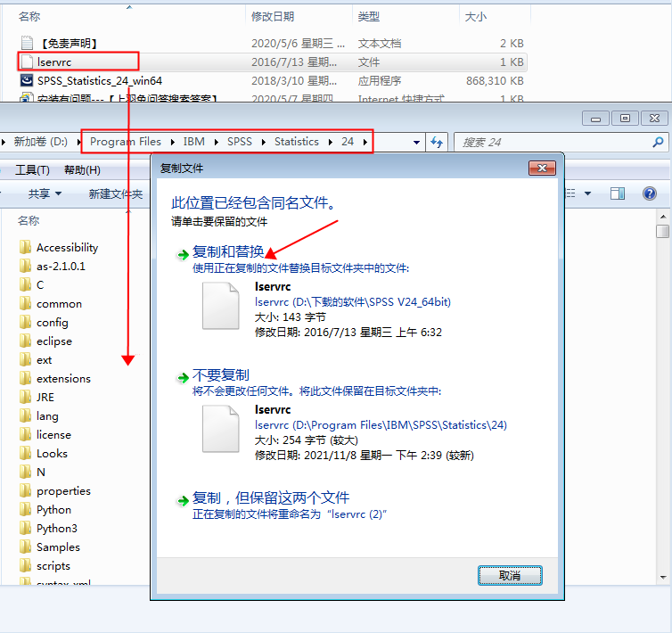Click 2020/5/6 date cell of 免责声明
This screenshot has width=672, height=633.
tap(298, 44)
